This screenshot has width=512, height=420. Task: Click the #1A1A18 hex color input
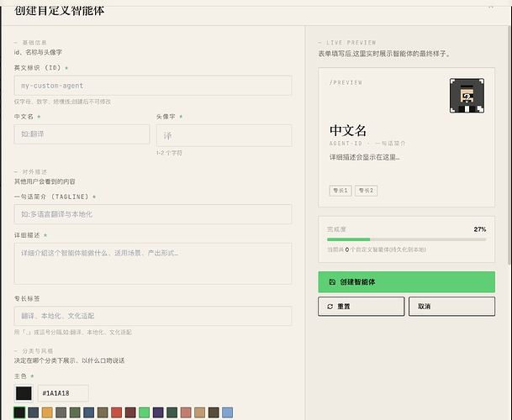(63, 393)
